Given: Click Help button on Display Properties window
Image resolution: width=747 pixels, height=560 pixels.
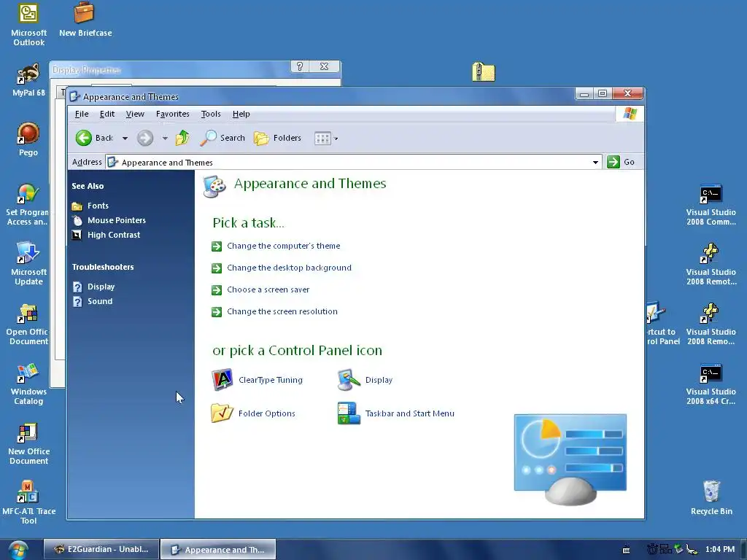Looking at the screenshot, I should pyautogui.click(x=300, y=66).
